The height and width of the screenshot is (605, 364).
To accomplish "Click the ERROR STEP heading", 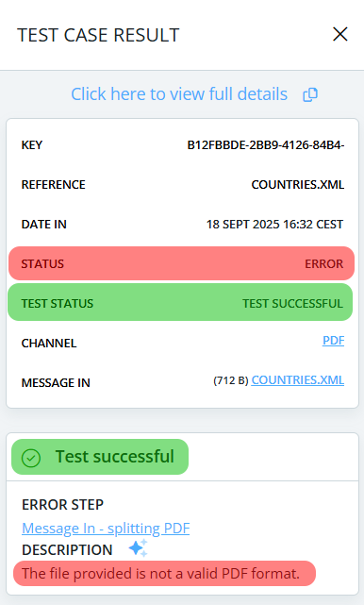I will 62,505.
